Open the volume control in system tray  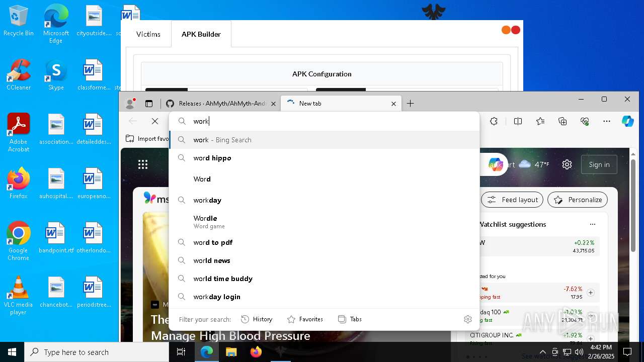point(579,352)
